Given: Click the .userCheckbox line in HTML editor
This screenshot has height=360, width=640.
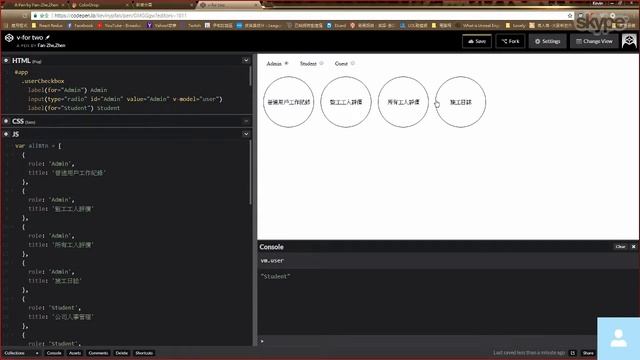Looking at the screenshot, I should 43,81.
